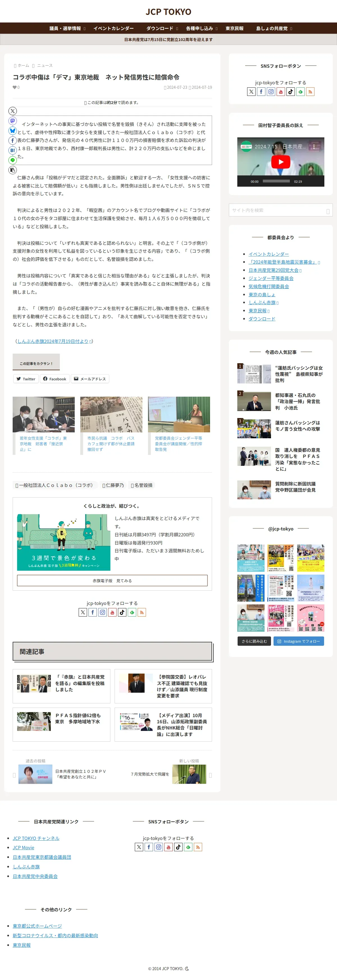This screenshot has width=337, height=980.
Task: Open the 党都委員会ジェンダー平等委員会 article card
Action: click(179, 425)
